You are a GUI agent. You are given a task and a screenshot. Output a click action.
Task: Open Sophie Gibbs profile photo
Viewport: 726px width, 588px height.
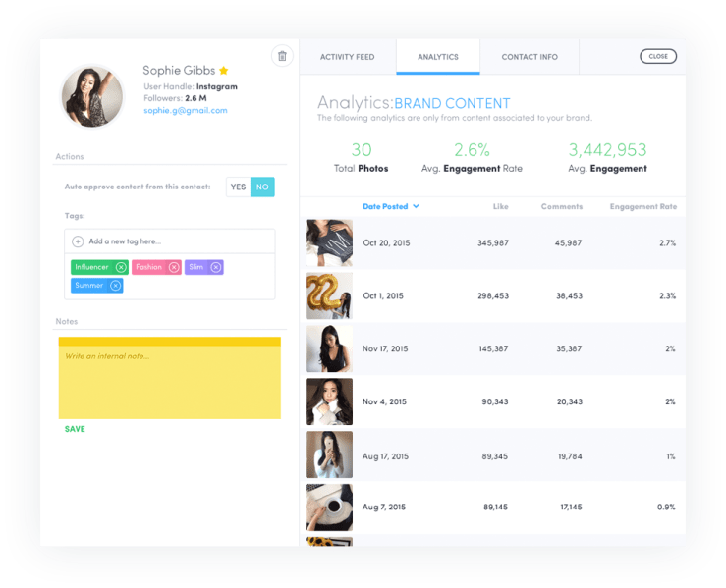pyautogui.click(x=92, y=96)
